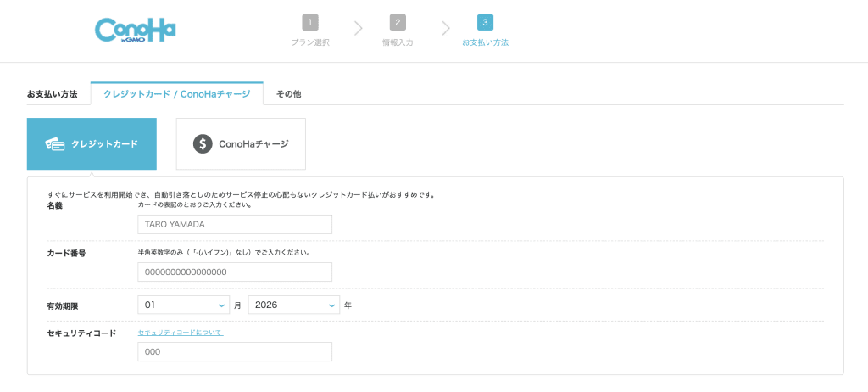Click the カードの表記のとおりご入力ください hint

[195, 204]
